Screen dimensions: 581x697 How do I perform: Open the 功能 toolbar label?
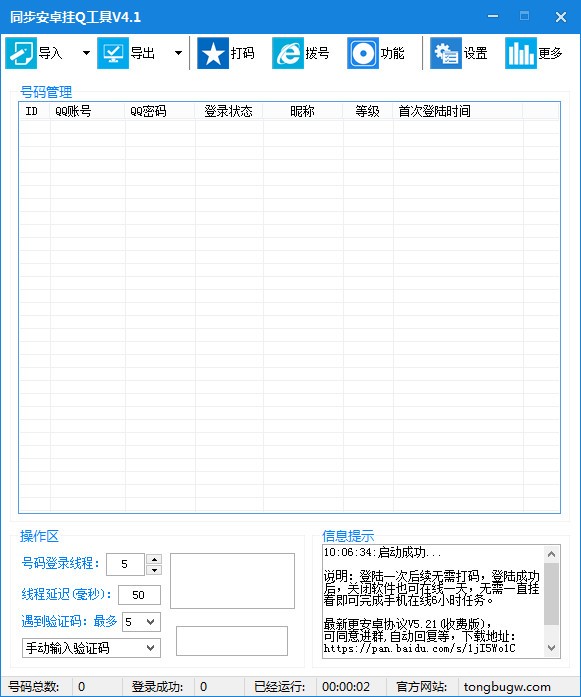(392, 53)
